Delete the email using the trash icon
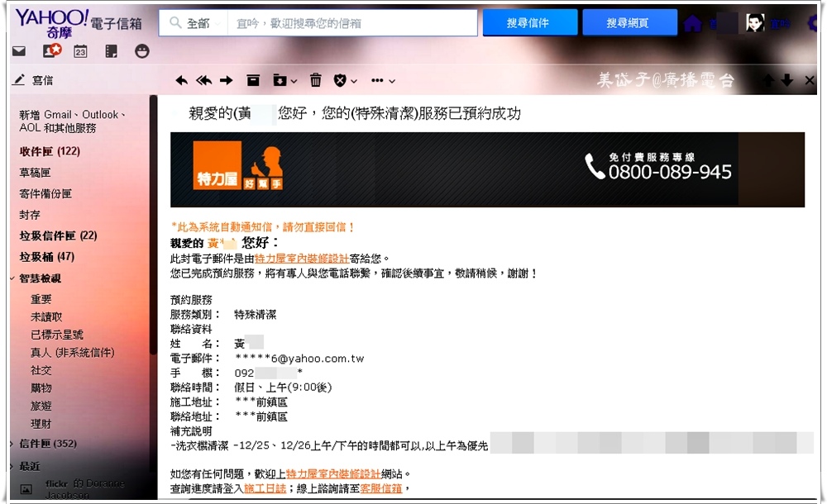The image size is (827, 504). click(315, 80)
